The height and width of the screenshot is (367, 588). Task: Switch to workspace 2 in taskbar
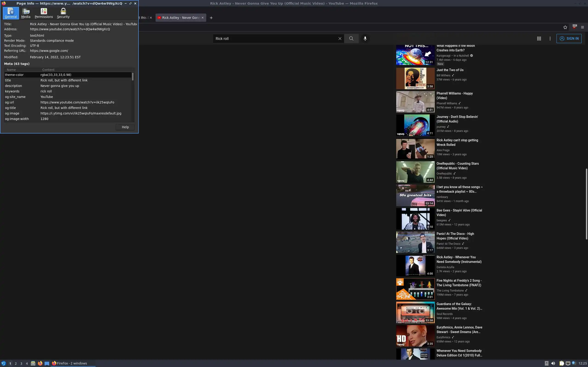click(16, 363)
